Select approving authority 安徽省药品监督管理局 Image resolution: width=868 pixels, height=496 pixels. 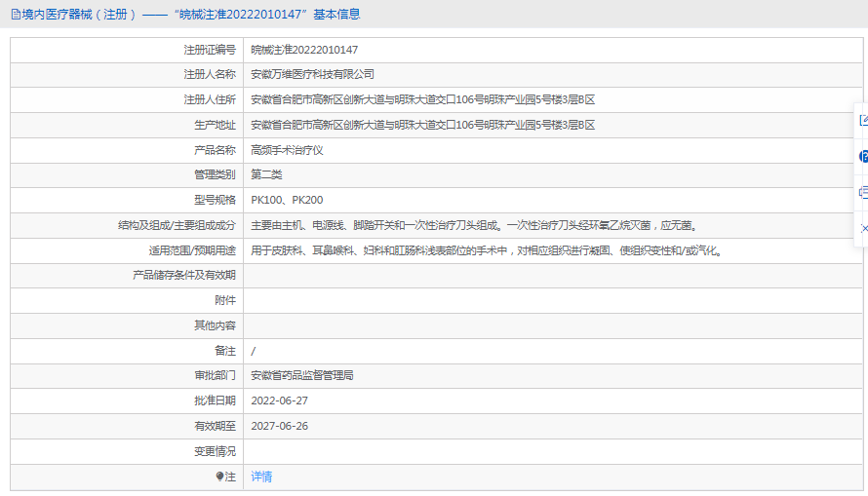tap(302, 375)
